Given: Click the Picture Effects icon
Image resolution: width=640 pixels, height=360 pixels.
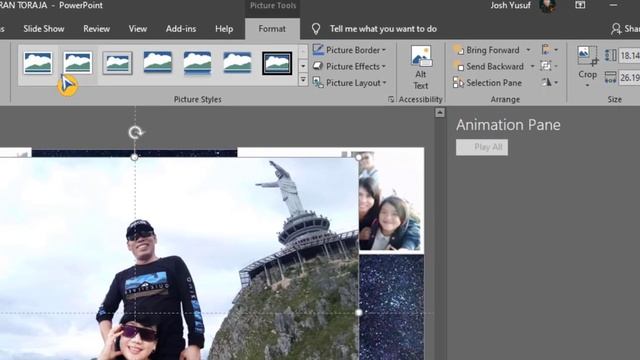Looking at the screenshot, I should [318, 66].
